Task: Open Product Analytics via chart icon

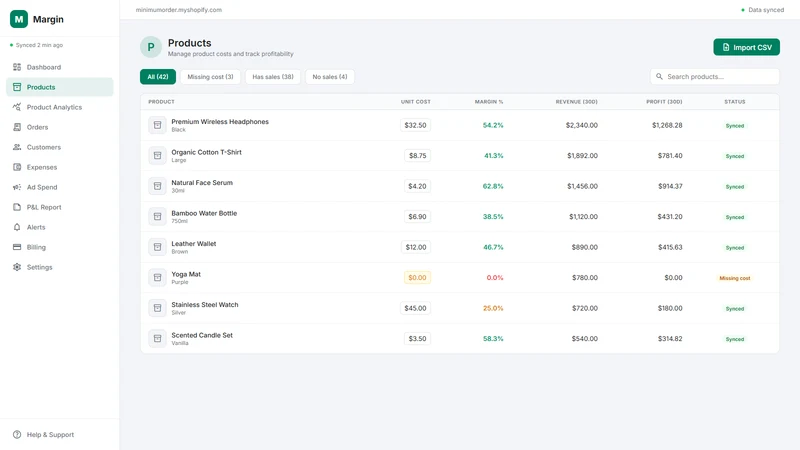Action: [x=17, y=107]
